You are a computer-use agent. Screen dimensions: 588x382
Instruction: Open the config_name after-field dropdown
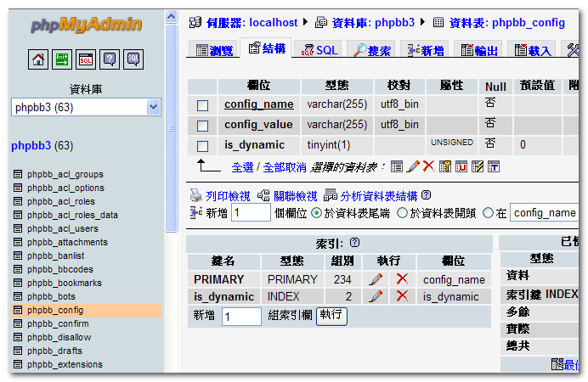tap(545, 213)
